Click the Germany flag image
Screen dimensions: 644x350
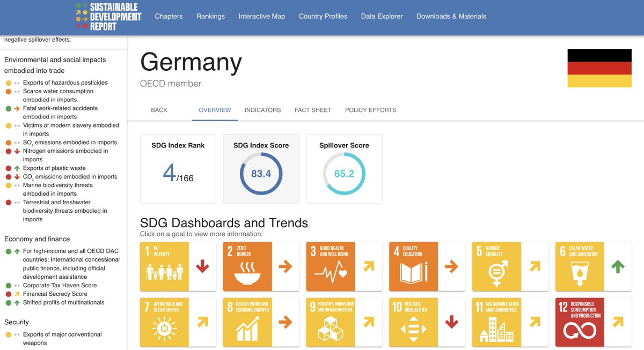[599, 68]
